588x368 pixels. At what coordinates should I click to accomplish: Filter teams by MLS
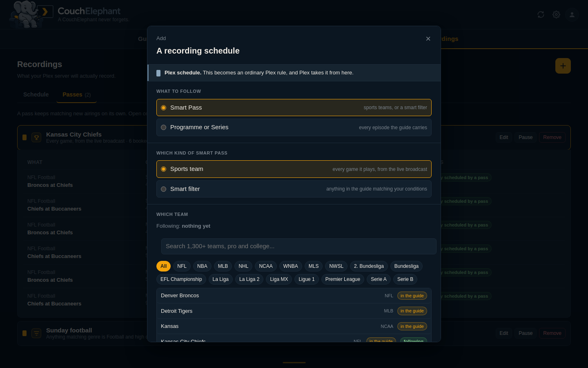[314, 266]
